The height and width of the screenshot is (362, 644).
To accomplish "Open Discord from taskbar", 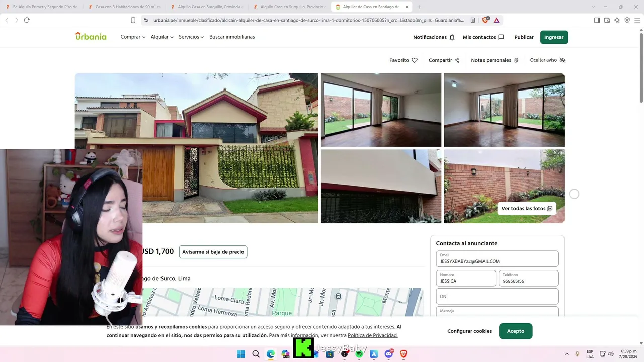I will pos(388,354).
